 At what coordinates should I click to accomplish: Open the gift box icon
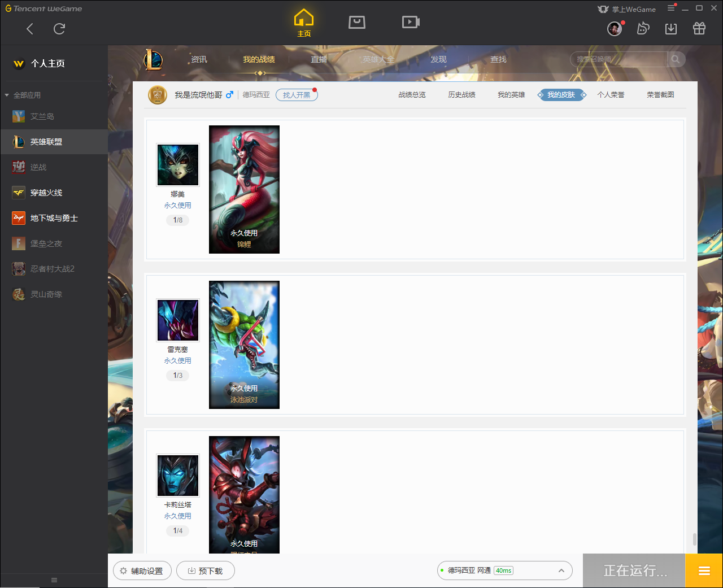pos(699,28)
